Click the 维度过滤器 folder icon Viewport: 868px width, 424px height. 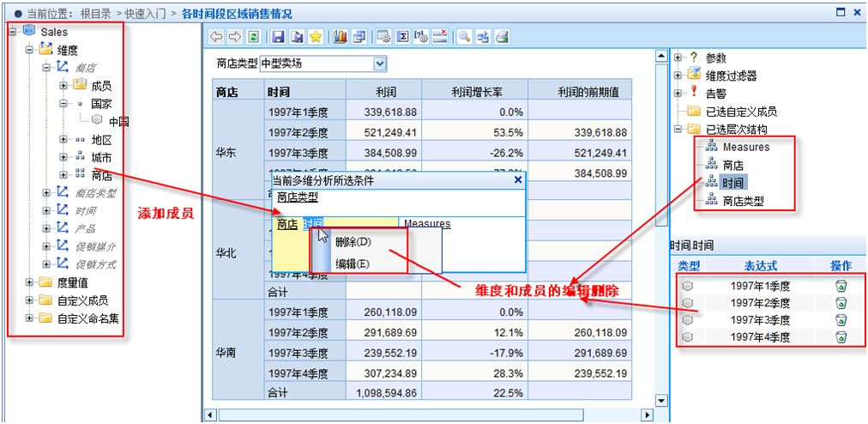(x=694, y=75)
